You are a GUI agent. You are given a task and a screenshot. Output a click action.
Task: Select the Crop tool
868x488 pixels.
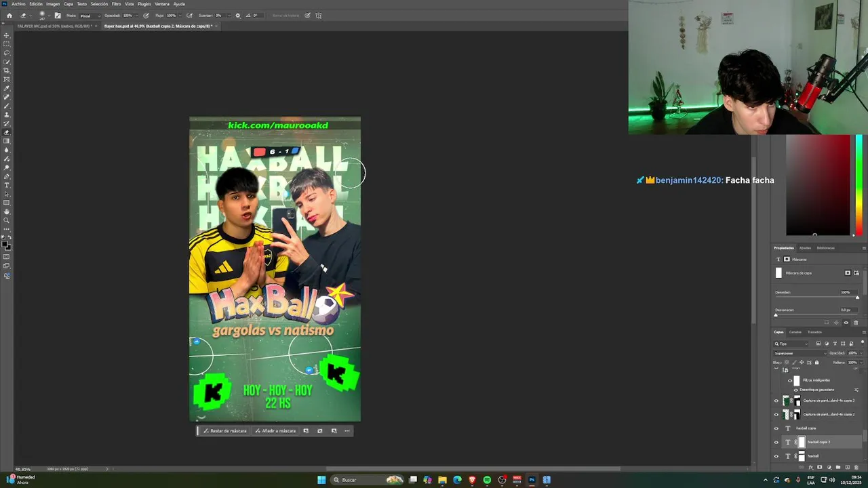pyautogui.click(x=7, y=70)
